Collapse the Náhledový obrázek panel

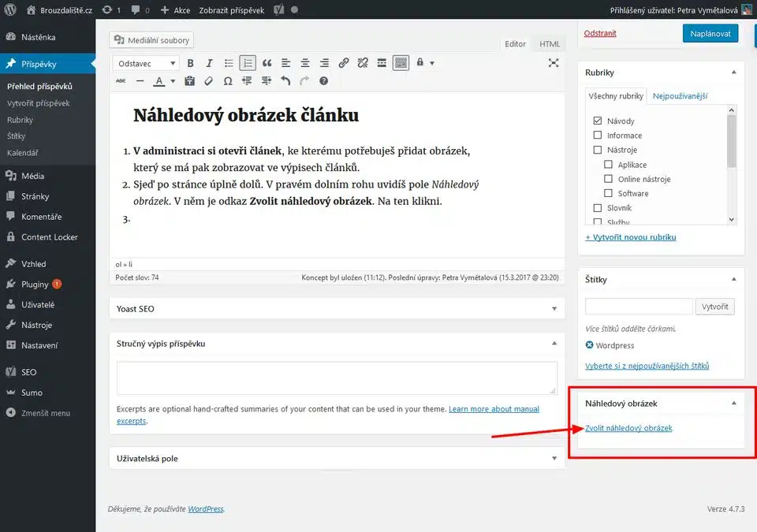tap(734, 403)
